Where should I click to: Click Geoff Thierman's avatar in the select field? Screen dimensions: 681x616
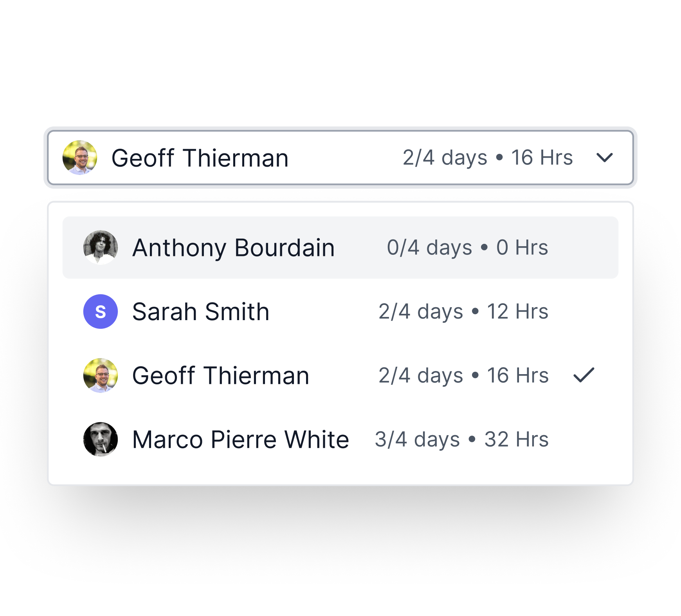click(80, 158)
